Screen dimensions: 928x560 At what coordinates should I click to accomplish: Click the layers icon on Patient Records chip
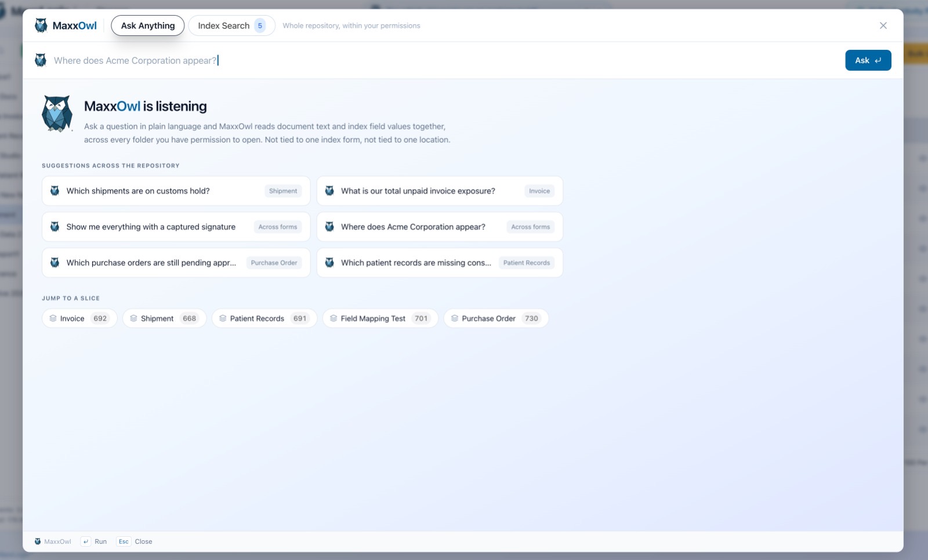click(223, 318)
